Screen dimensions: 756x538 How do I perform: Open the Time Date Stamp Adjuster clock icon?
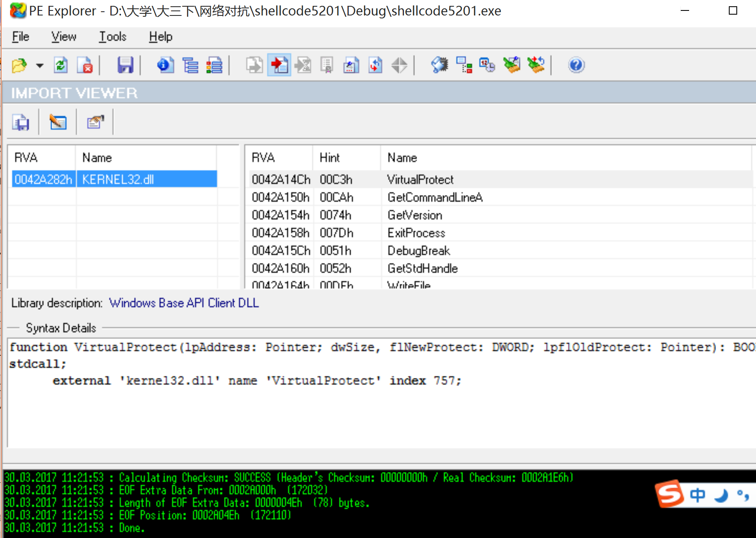488,65
